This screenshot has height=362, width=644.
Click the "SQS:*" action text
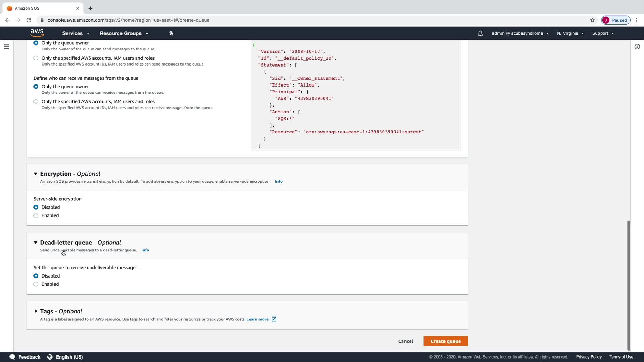(x=285, y=119)
